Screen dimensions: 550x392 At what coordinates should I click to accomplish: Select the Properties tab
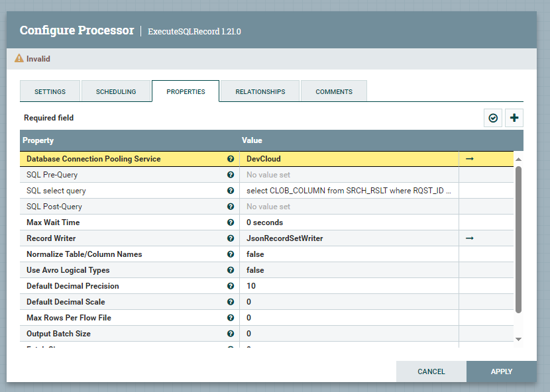(x=186, y=91)
